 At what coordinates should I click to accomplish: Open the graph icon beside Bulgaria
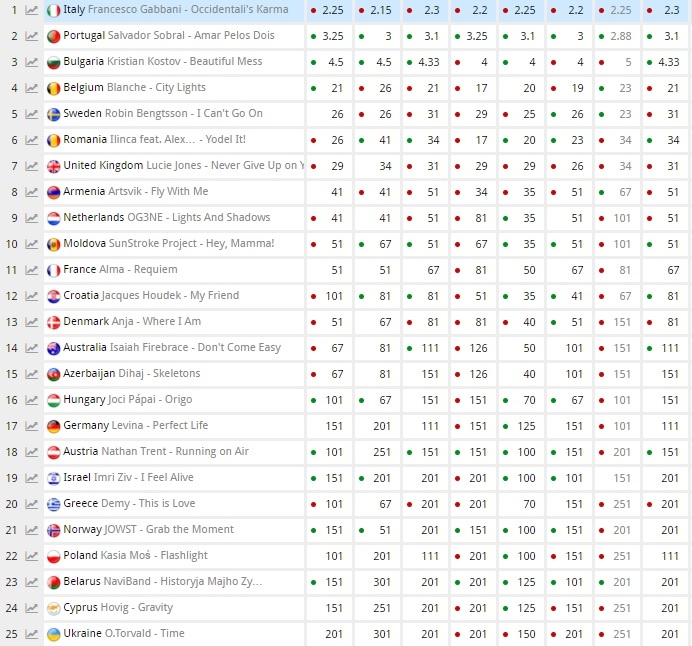32,62
